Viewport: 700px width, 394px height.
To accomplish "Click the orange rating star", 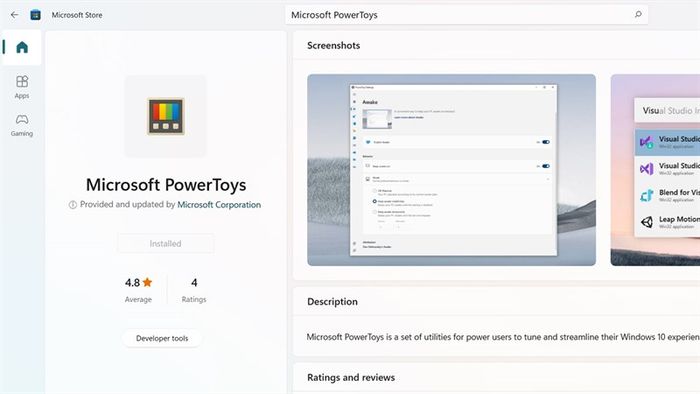I will point(147,282).
